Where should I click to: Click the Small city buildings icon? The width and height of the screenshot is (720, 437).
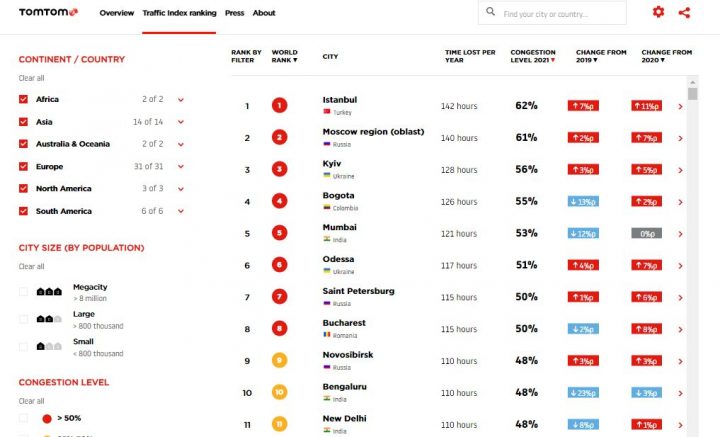(49, 347)
